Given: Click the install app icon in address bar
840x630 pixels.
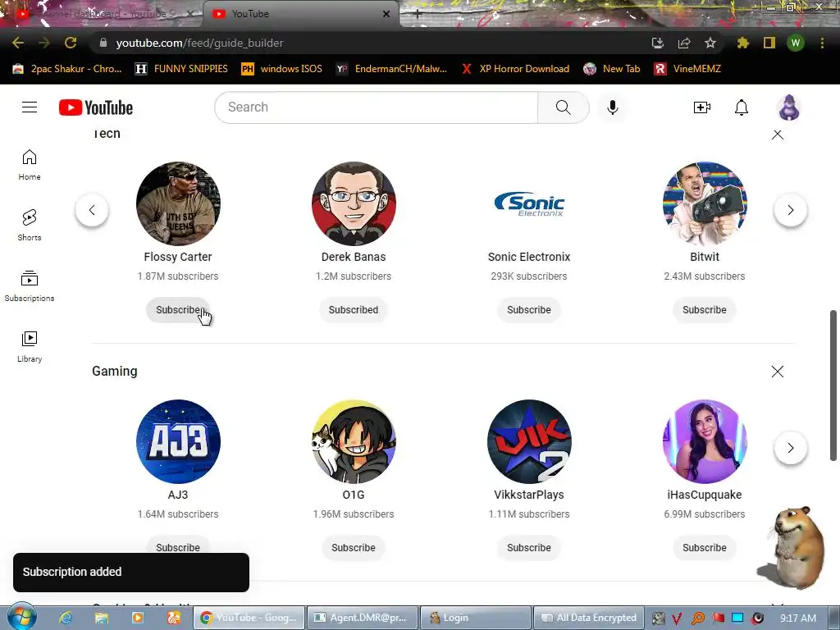Looking at the screenshot, I should click(x=658, y=43).
